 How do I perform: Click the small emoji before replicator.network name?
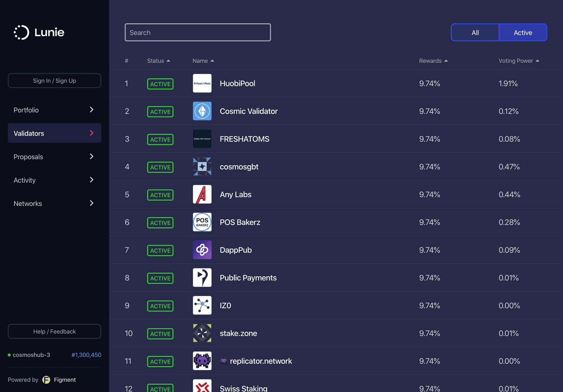223,361
